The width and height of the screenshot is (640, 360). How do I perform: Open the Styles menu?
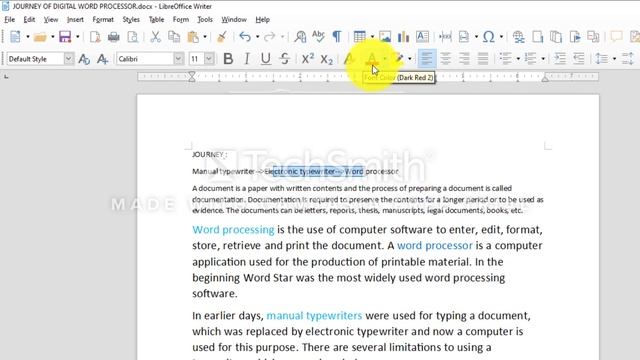pyautogui.click(x=131, y=20)
